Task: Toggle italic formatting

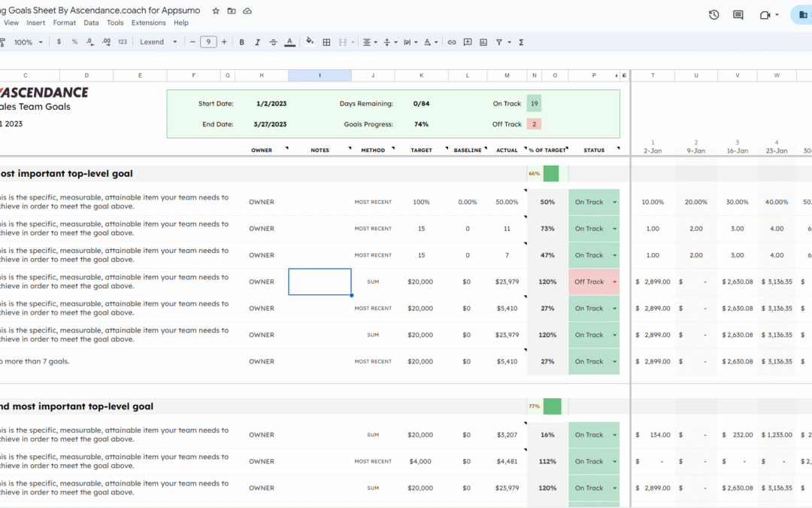Action: click(x=257, y=42)
